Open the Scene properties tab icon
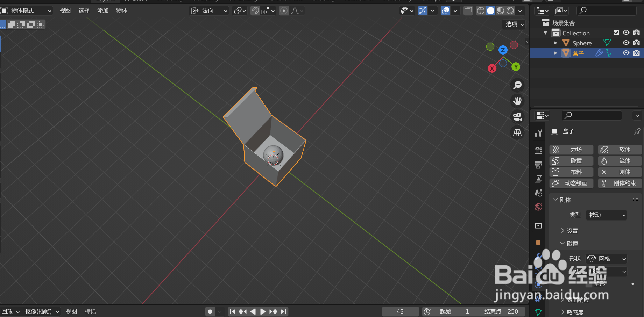 (538, 193)
